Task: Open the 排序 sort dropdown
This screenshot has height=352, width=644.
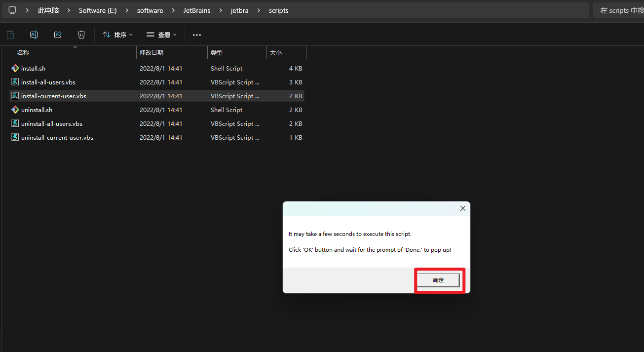Action: pos(117,35)
